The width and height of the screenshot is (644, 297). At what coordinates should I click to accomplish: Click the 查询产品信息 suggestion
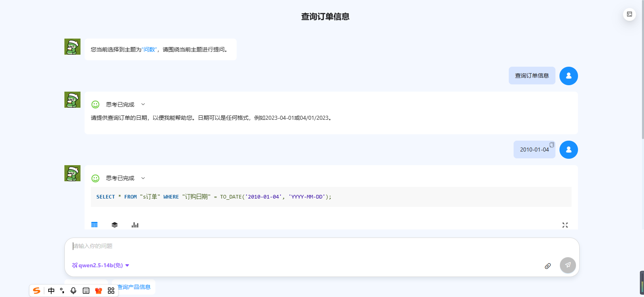click(134, 287)
